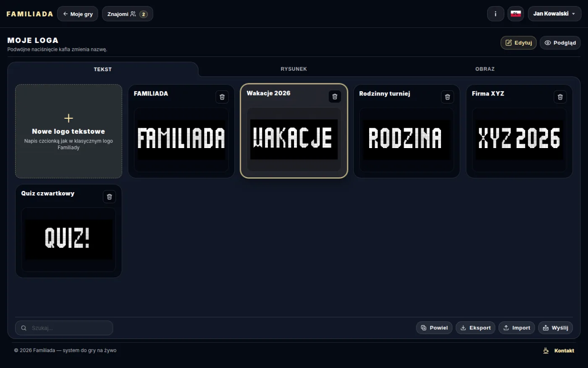
Task: Focus the Szukaj search field
Action: coord(64,328)
